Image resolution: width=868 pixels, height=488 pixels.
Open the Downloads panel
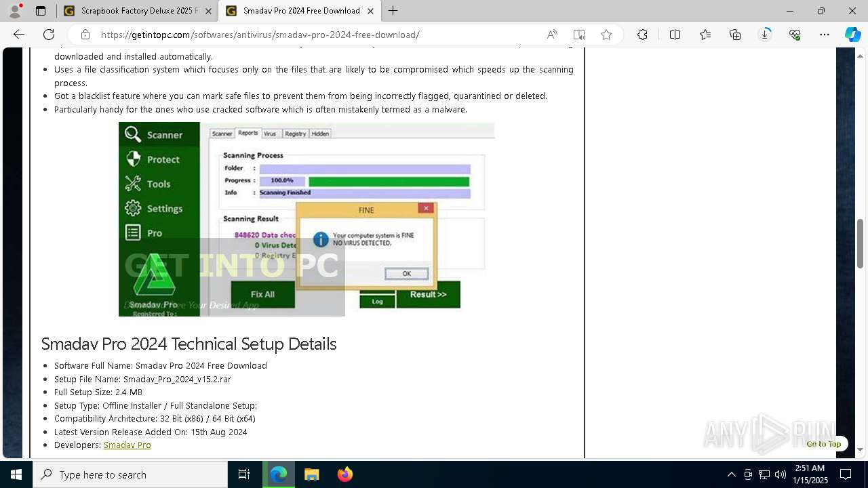(x=765, y=35)
